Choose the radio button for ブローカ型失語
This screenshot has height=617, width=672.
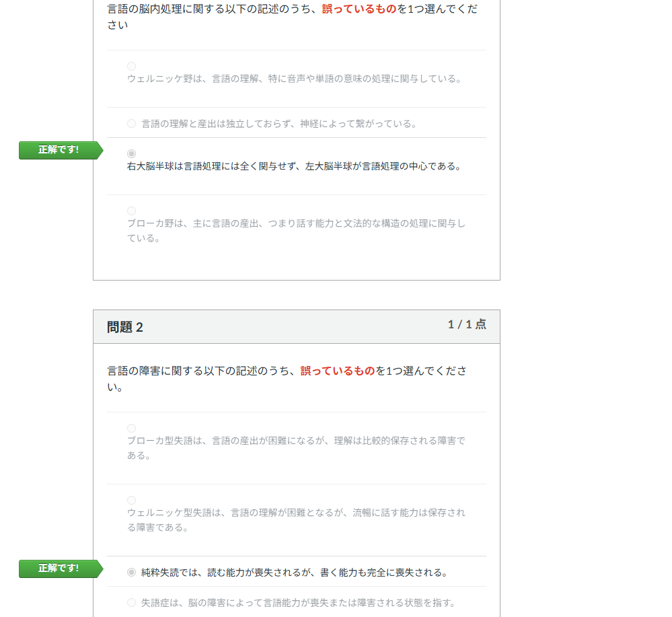click(x=131, y=428)
